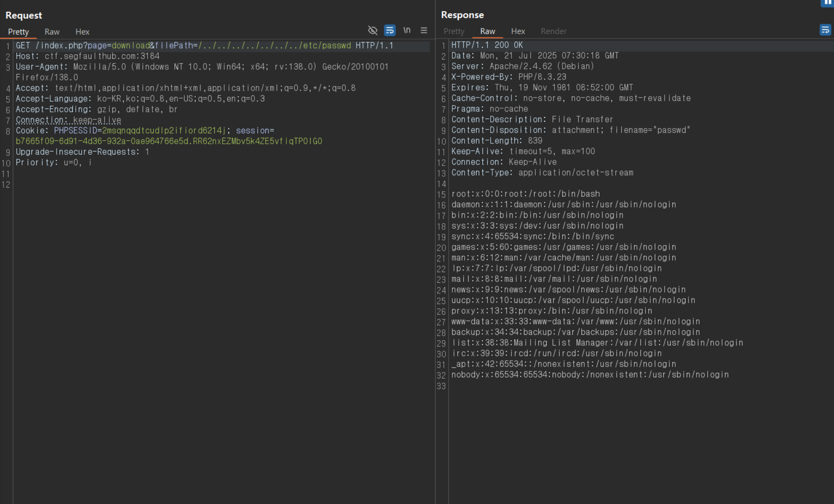Click the User-Agent header line
The width and height of the screenshot is (834, 504).
[x=202, y=72]
